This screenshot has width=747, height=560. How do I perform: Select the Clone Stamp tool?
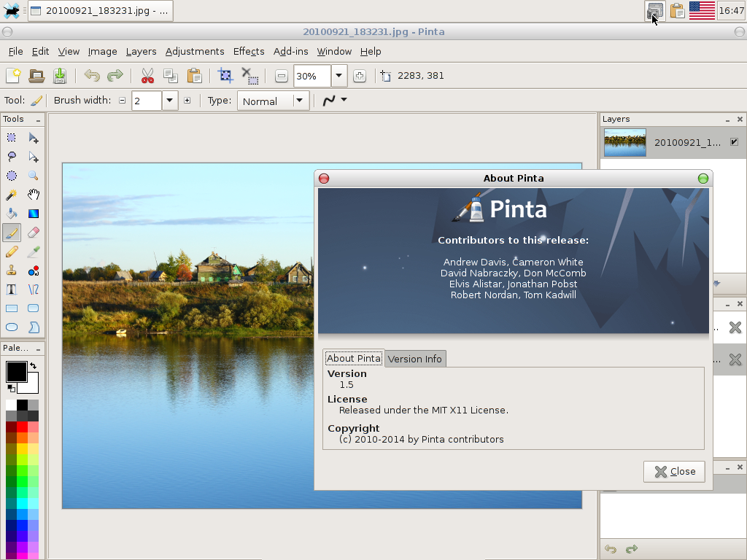(x=12, y=271)
